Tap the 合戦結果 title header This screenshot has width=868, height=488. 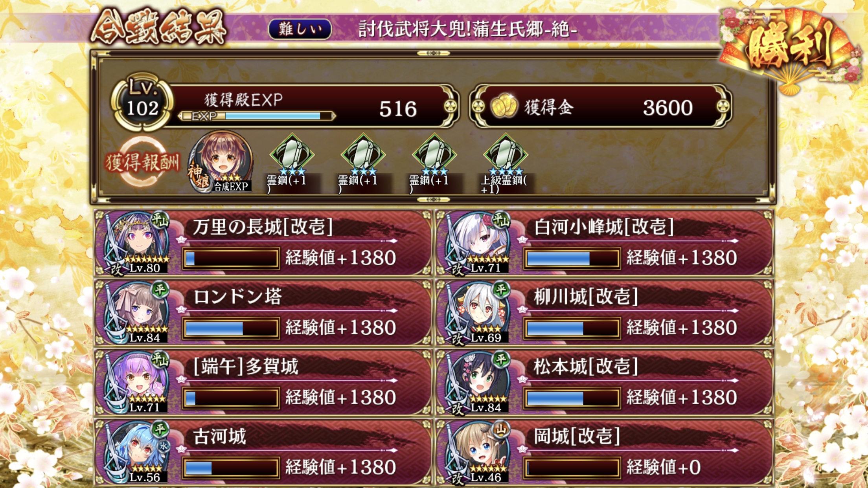pyautogui.click(x=159, y=28)
